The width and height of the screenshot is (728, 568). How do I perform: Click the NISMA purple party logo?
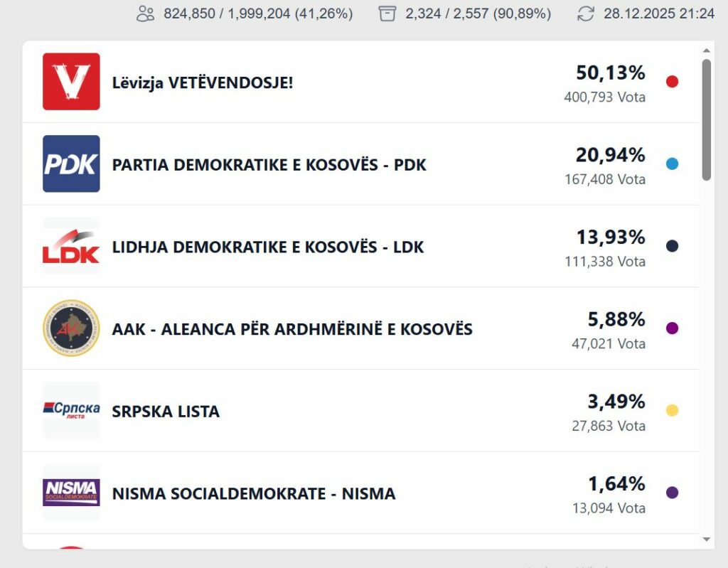click(x=71, y=492)
